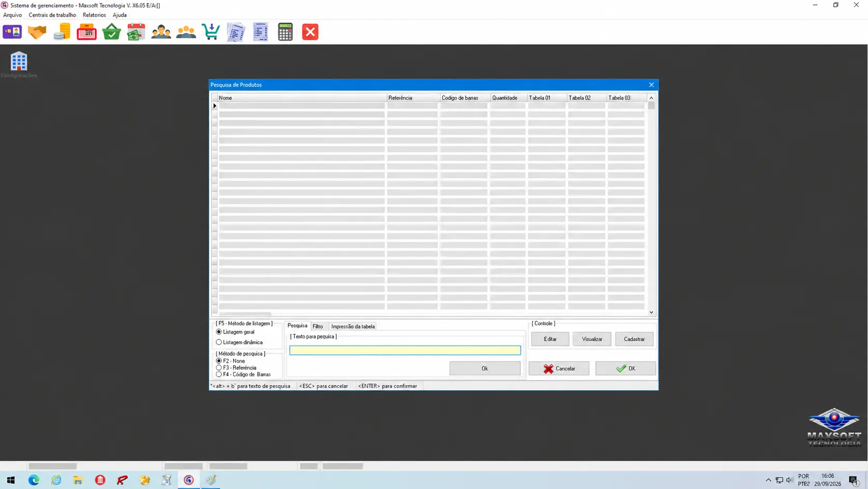Launch the calculator toolbar icon
Screen dimensions: 868x489
coord(285,32)
